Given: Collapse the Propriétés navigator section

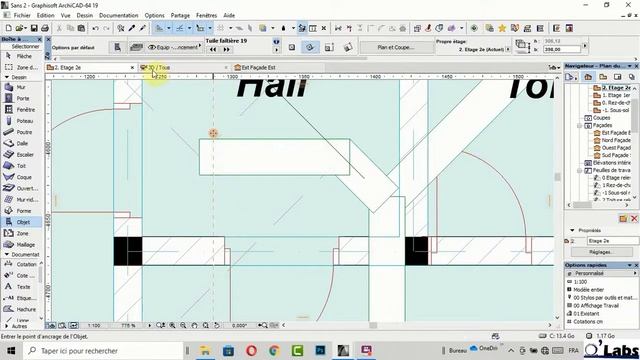Looking at the screenshot, I should [572, 230].
